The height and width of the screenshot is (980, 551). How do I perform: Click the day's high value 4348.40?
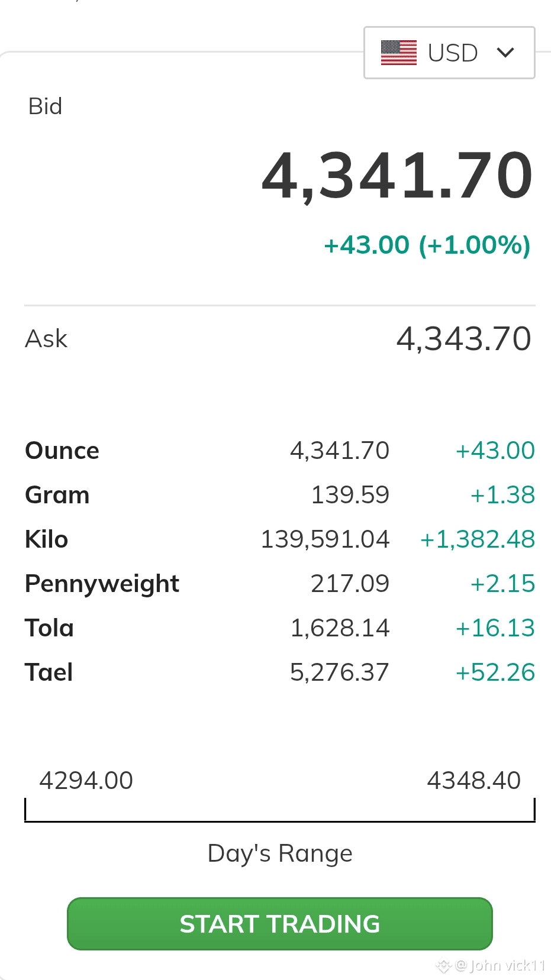pyautogui.click(x=473, y=781)
